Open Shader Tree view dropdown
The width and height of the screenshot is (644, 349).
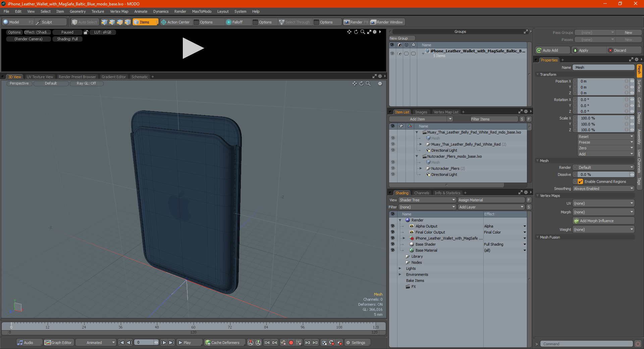427,200
